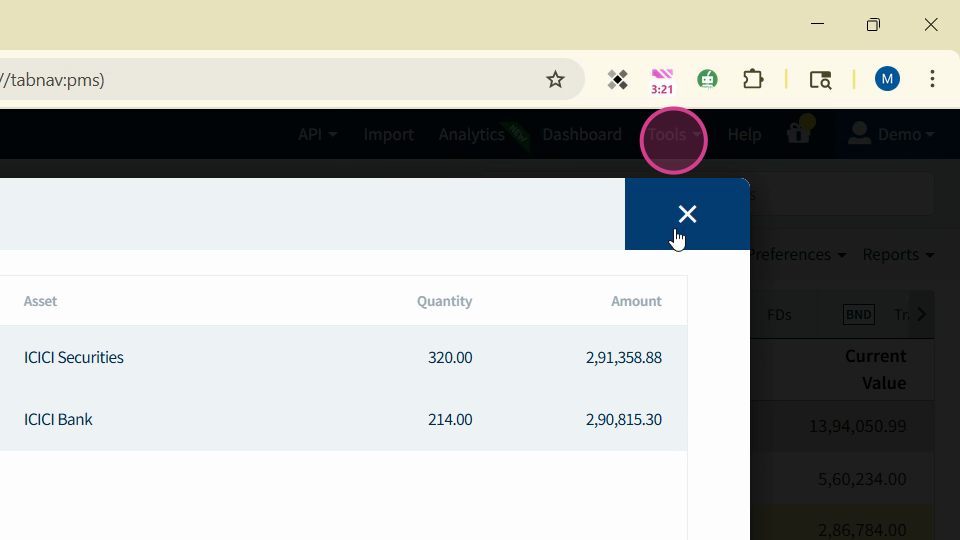The width and height of the screenshot is (960, 540).
Task: Expand the Preferences dropdown
Action: click(798, 254)
